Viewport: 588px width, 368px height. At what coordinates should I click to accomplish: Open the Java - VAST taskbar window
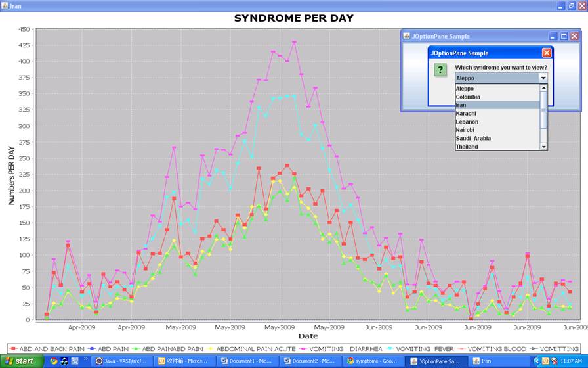[x=122, y=361]
